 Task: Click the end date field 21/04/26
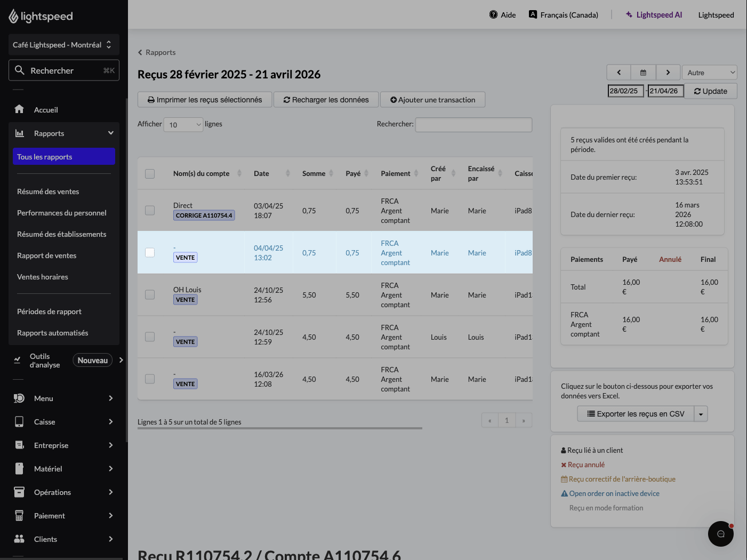point(665,91)
